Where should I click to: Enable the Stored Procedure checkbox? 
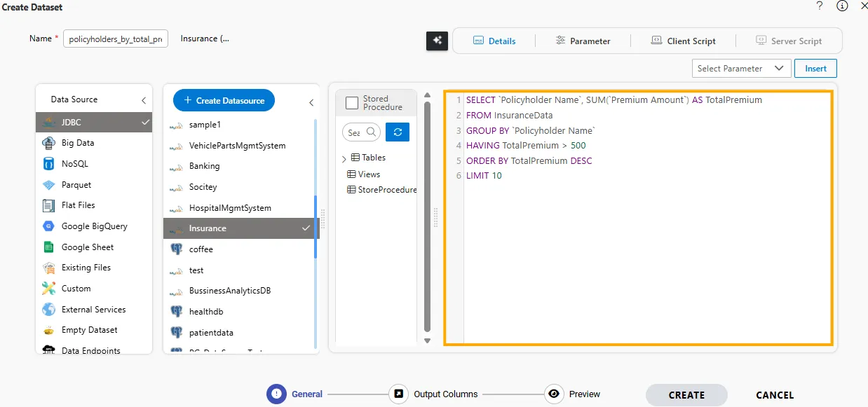point(352,104)
